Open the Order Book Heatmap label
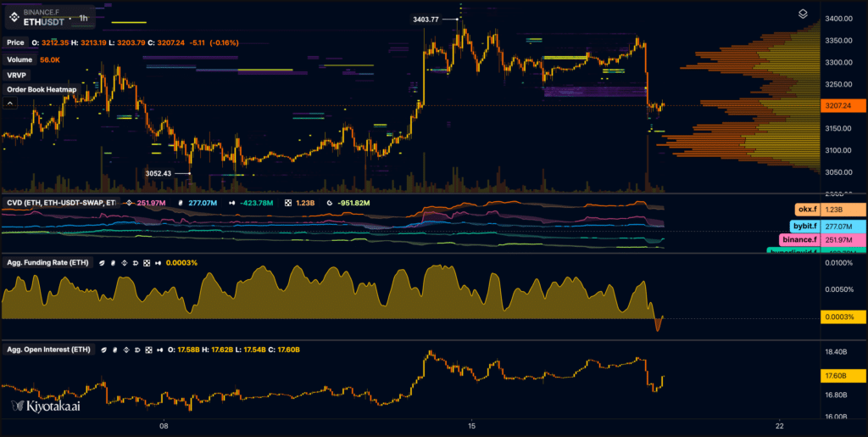 pyautogui.click(x=42, y=89)
